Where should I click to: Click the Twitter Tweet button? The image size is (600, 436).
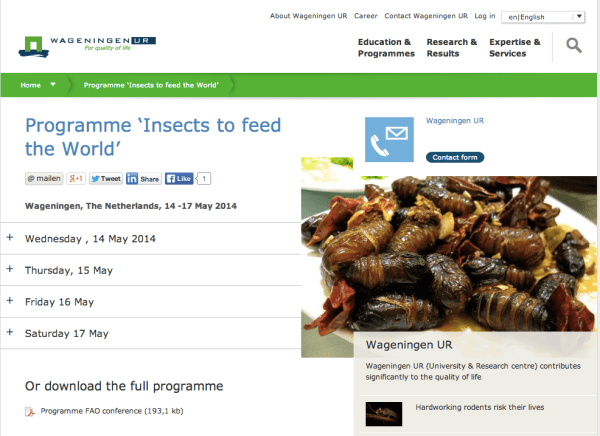pos(106,178)
